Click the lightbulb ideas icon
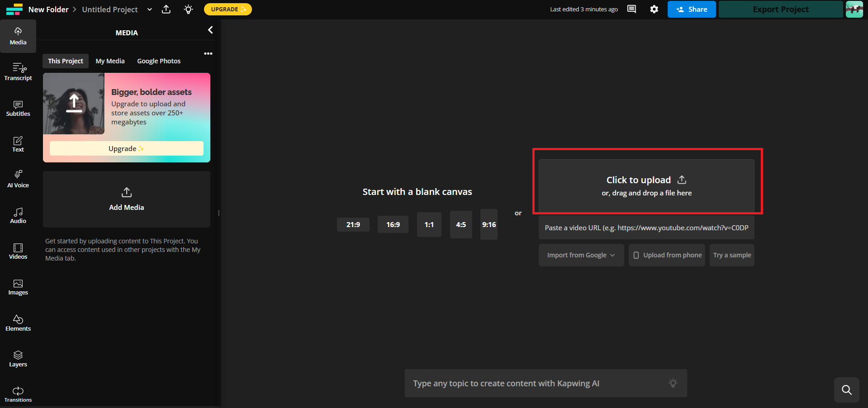 [x=189, y=9]
